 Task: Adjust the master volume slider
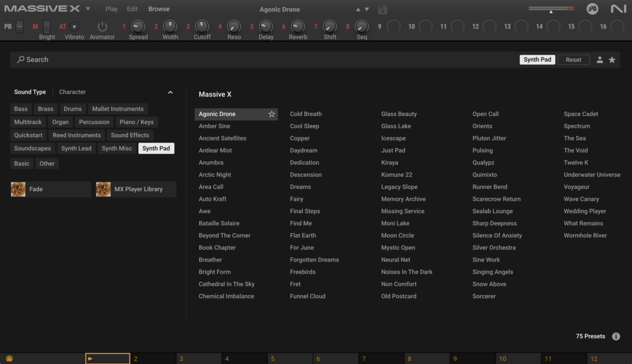[x=551, y=8]
